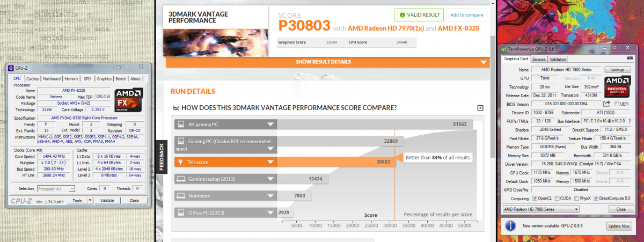Open the Sensors tab in GPU-Z
The image size is (644, 242).
539,59
